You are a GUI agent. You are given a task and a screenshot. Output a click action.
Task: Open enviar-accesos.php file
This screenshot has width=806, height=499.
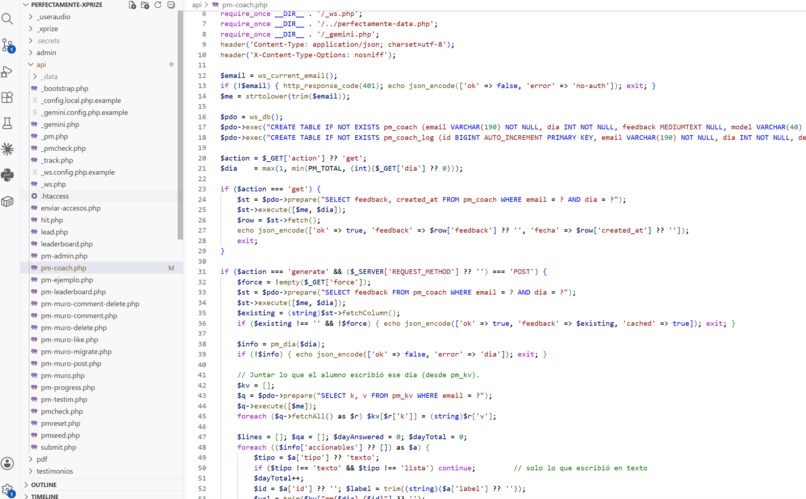click(70, 208)
